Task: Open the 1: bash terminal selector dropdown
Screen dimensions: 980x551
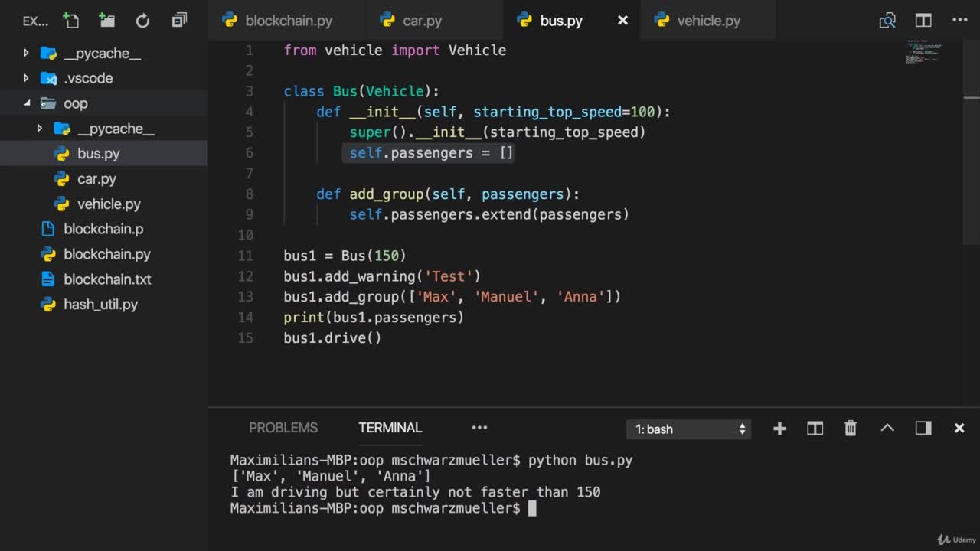Action: [x=689, y=429]
